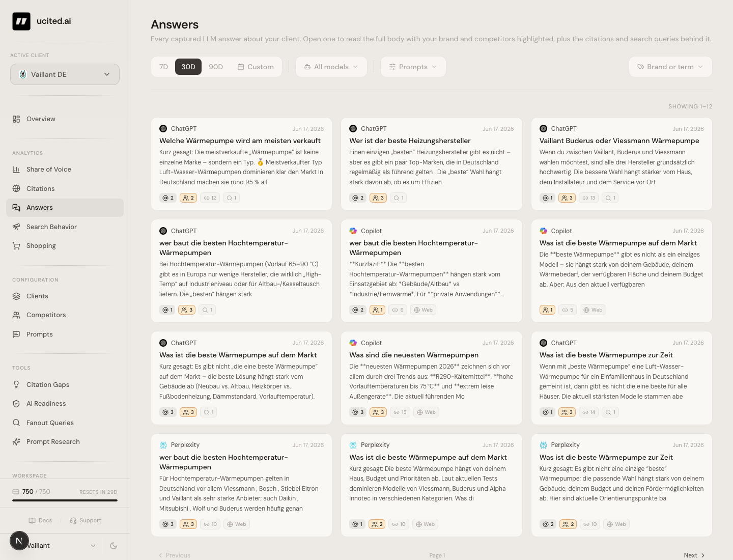Viewport: 733px width, 560px height.
Task: Click the brand mentions badge on Welche Wärmepumpe wird am meisten verkauft
Action: pos(167,198)
